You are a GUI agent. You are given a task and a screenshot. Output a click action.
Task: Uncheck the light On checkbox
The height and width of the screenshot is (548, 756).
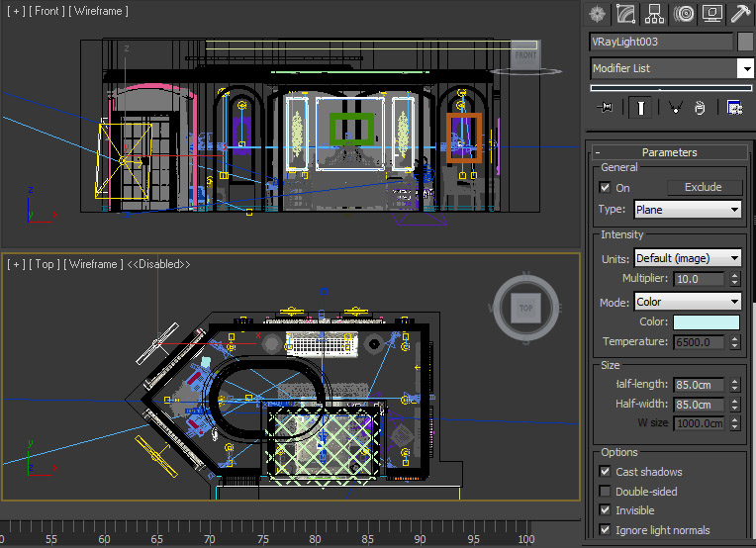tap(606, 188)
